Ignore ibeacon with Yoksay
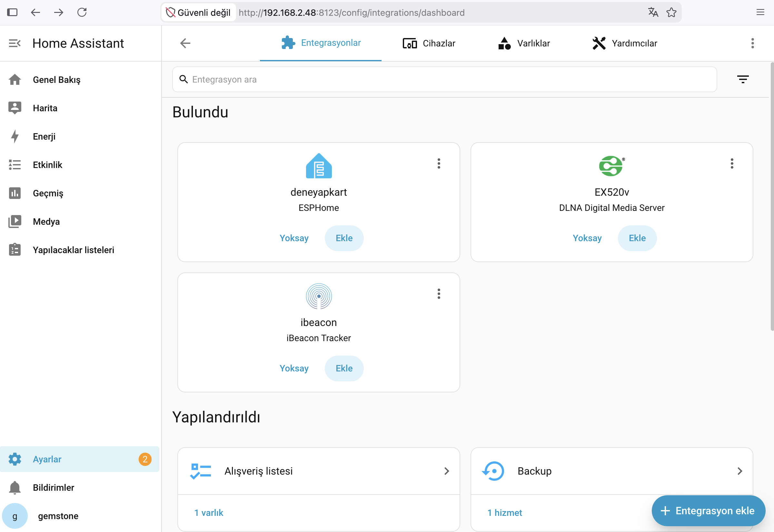The height and width of the screenshot is (532, 774). coord(294,368)
